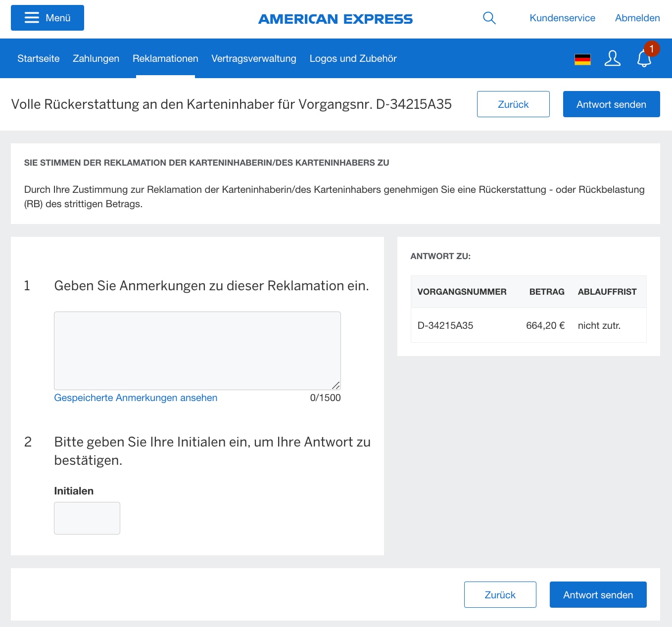Image resolution: width=672 pixels, height=627 pixels.
Task: Open the search function
Action: coord(489,18)
